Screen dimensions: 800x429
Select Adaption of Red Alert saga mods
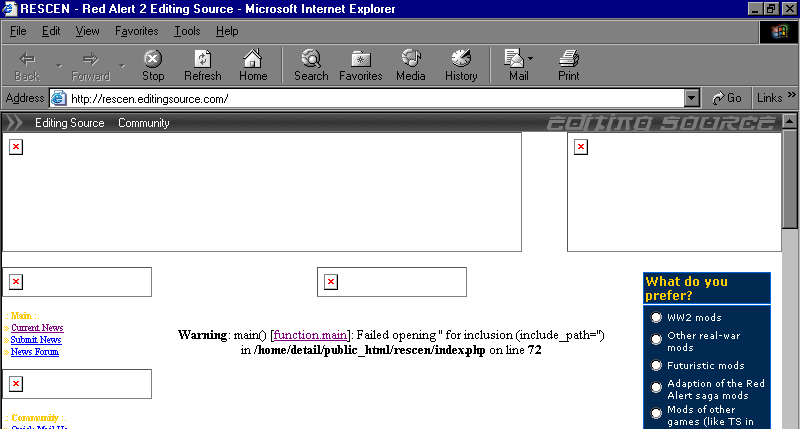[656, 387]
